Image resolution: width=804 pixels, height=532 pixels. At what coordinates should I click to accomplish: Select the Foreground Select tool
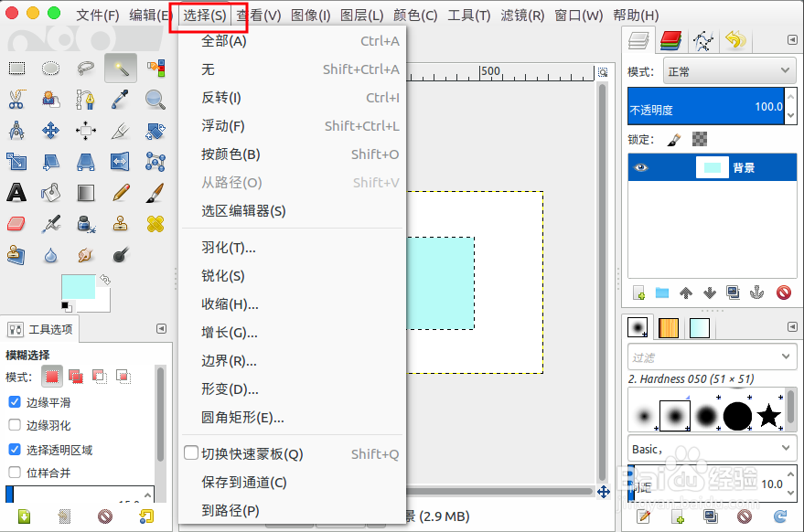click(x=50, y=99)
